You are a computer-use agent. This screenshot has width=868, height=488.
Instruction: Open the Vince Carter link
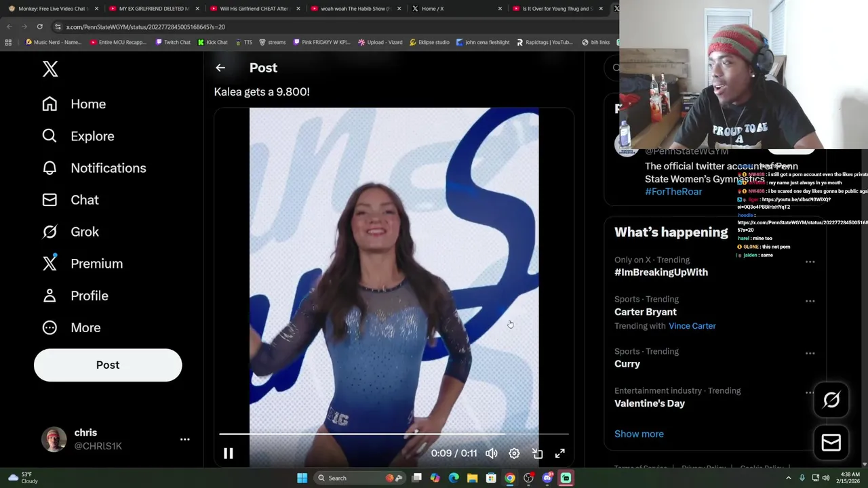point(692,326)
